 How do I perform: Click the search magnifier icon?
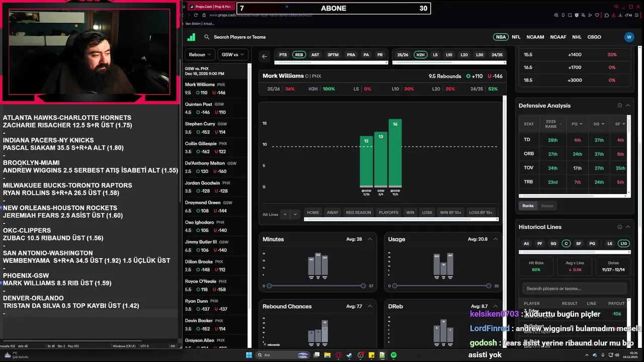coord(207,37)
